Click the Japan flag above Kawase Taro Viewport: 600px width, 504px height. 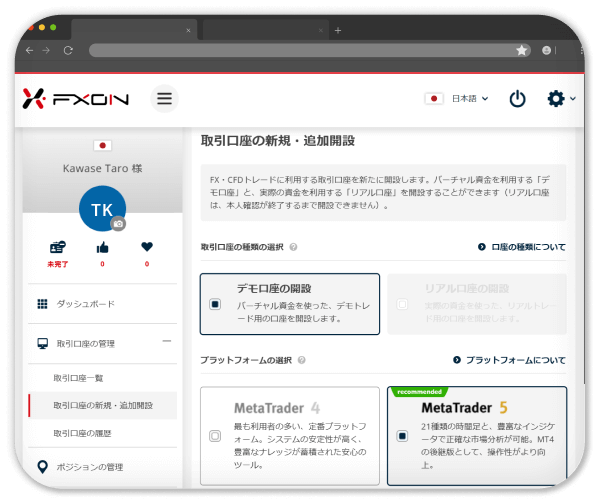click(103, 145)
